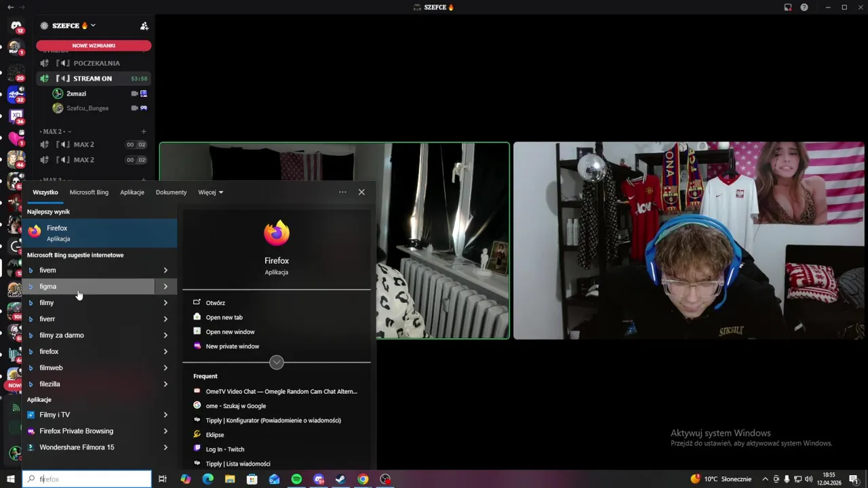The width and height of the screenshot is (868, 488).
Task: Open the server icon with badge 20
Action: tap(15, 71)
